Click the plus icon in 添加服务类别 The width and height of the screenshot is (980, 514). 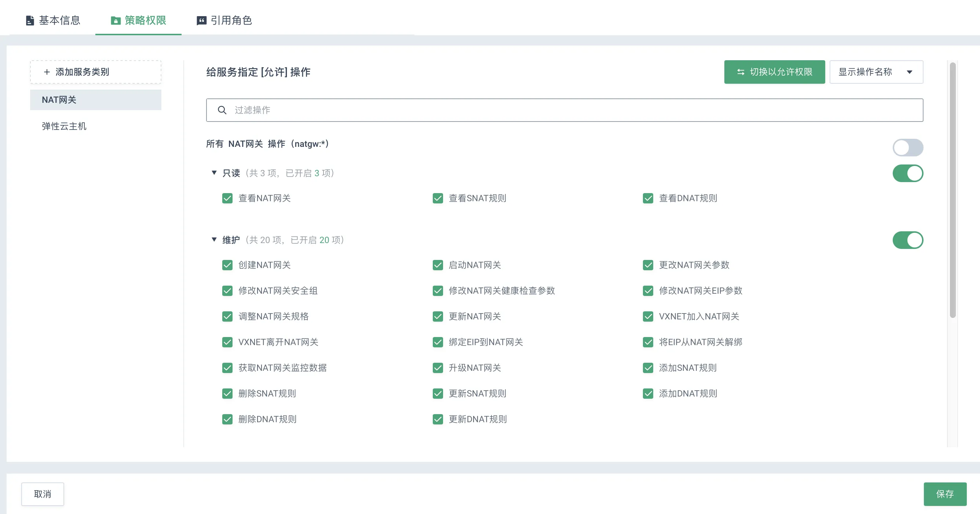[x=47, y=72]
